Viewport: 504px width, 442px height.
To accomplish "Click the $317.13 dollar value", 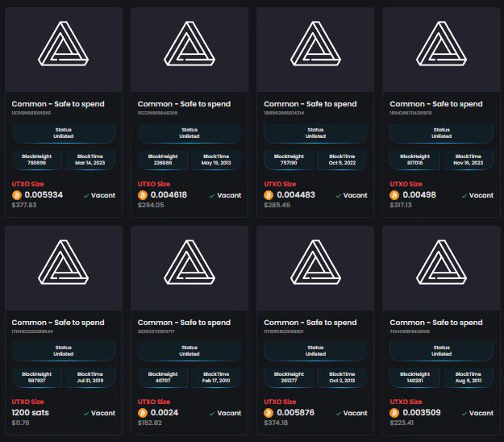I will coord(401,205).
